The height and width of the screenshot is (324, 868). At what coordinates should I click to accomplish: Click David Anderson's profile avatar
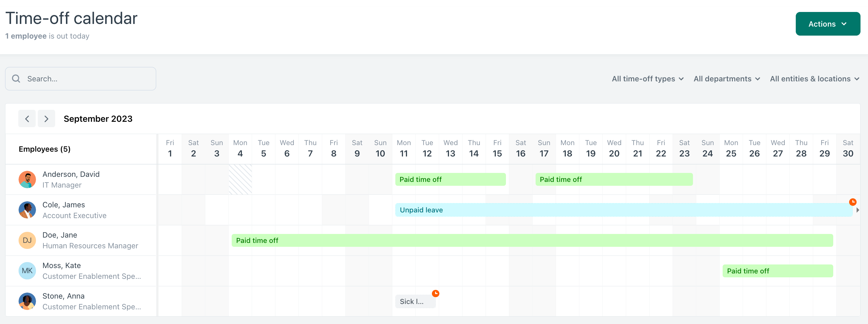click(27, 179)
